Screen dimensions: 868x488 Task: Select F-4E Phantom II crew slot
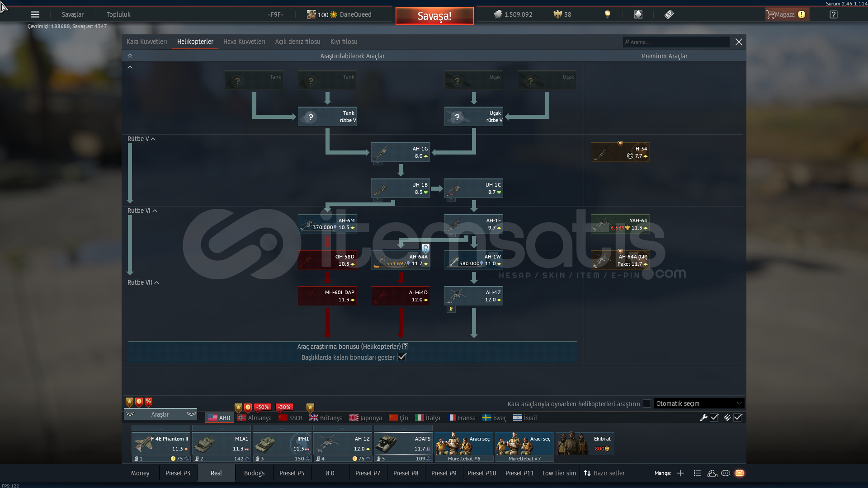pyautogui.click(x=161, y=443)
